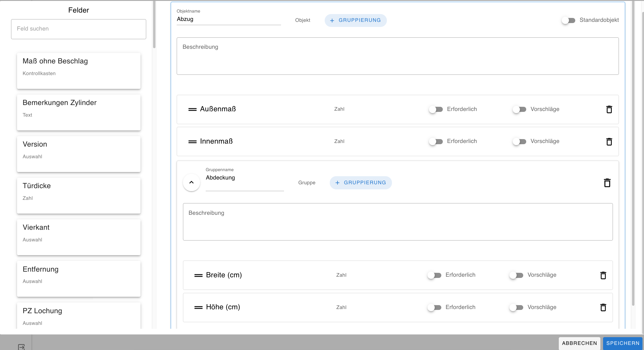The image size is (644, 350).
Task: Grab the drag handle of Außenmaß
Action: pyautogui.click(x=192, y=109)
